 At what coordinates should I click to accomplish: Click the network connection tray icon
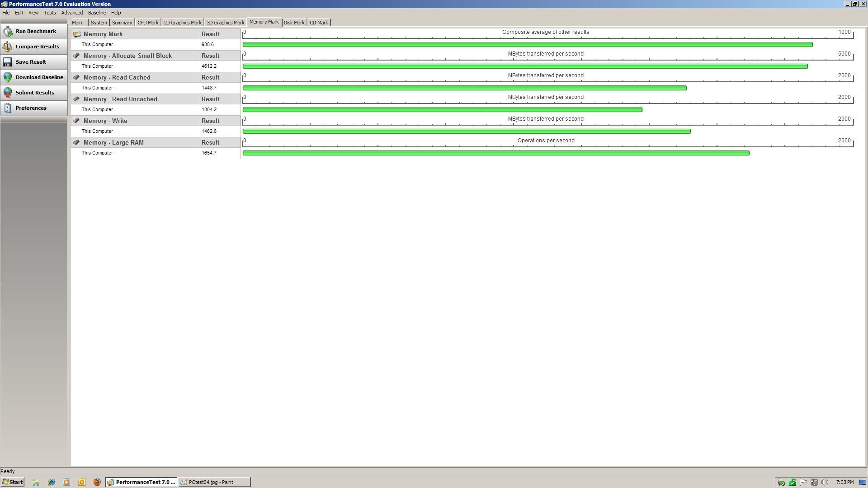pos(814,482)
